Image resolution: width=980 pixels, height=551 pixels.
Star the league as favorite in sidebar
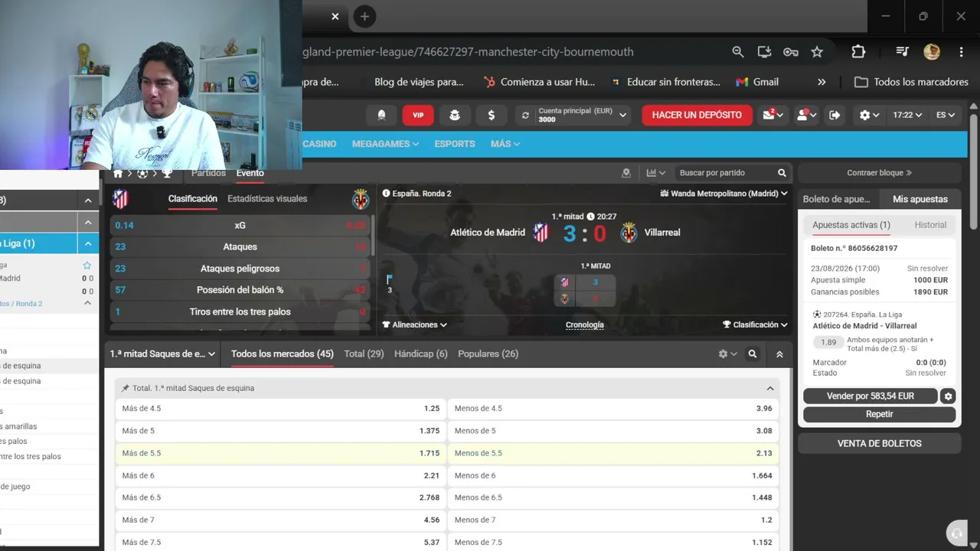coord(87,266)
